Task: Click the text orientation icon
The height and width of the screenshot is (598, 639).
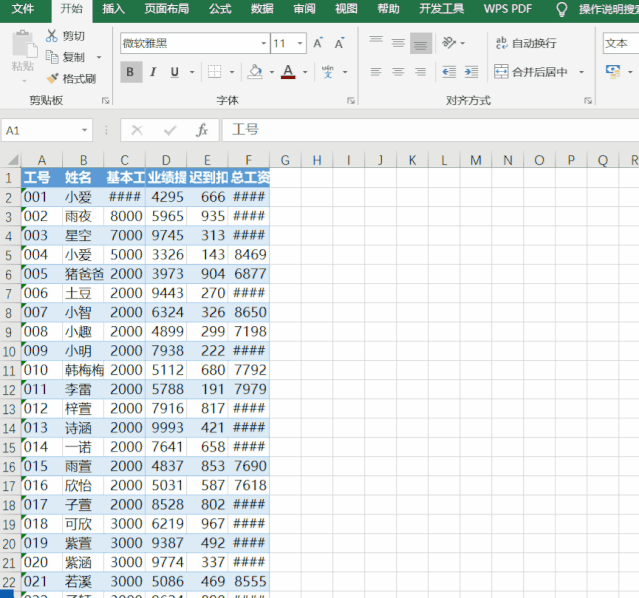Action: pos(449,42)
